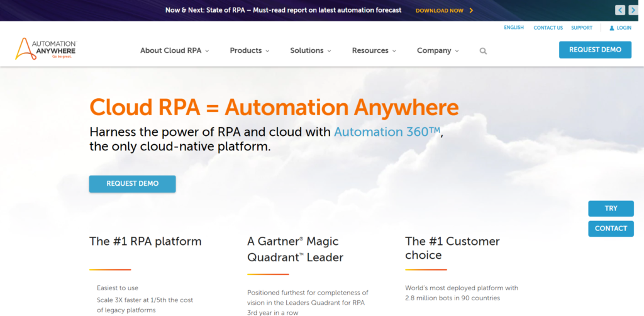
Task: Click the Automation Anywhere logo
Action: point(45,49)
